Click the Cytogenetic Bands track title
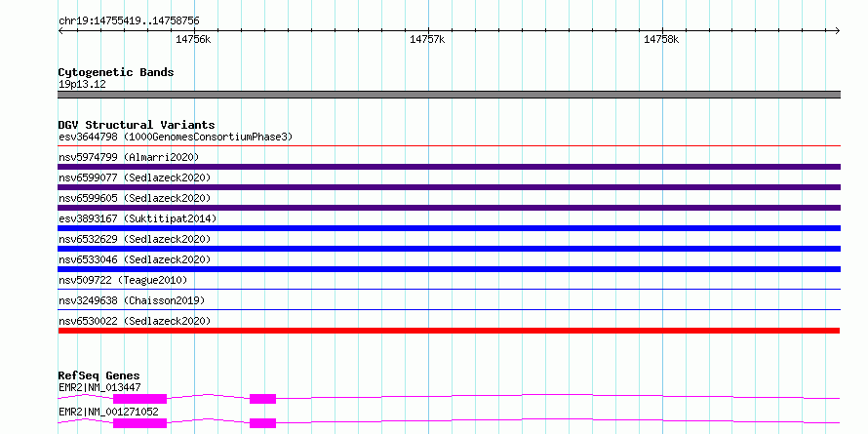This screenshot has height=434, width=868. 116,72
